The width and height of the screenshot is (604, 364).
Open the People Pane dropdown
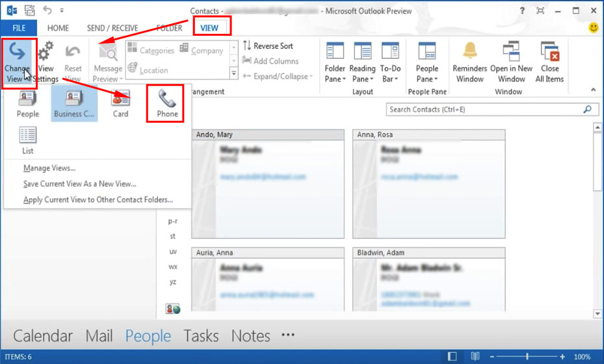pyautogui.click(x=427, y=62)
